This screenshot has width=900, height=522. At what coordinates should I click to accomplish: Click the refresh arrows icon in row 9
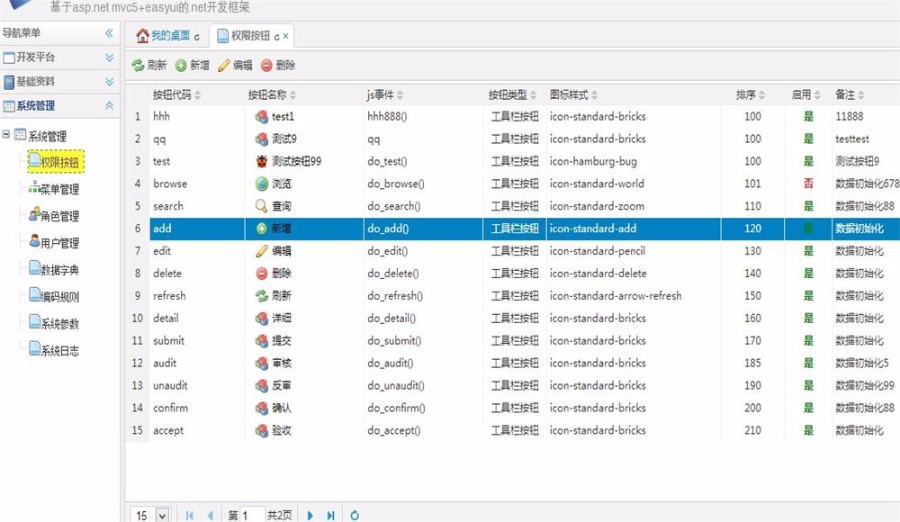[x=262, y=296]
